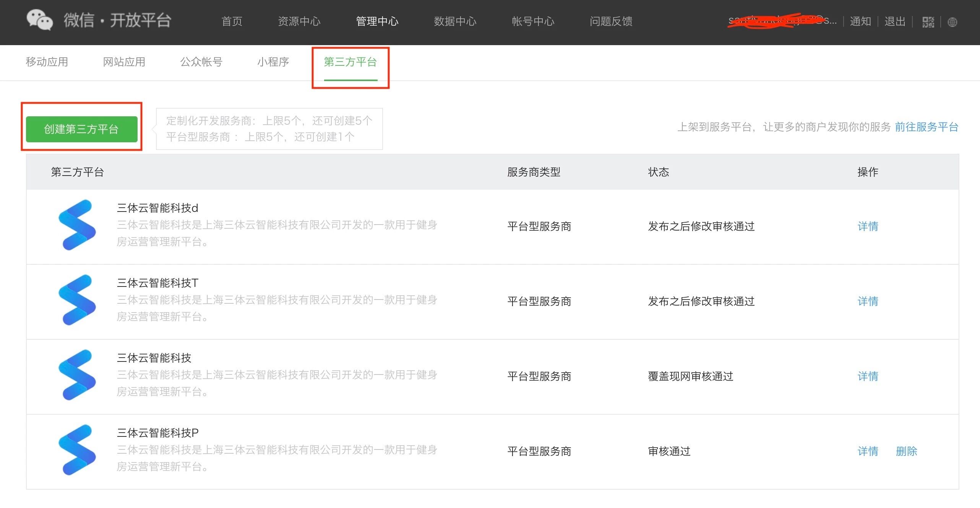This screenshot has width=980, height=508.
Task: Click 退出 to log out
Action: point(895,21)
